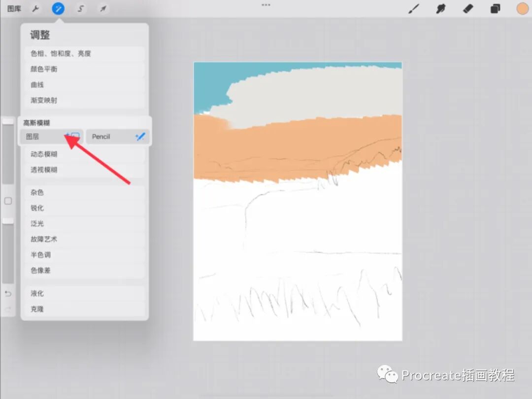Viewport: 532px width, 399px height.
Task: Choose 渐变映射 adjustment
Action: coord(85,100)
